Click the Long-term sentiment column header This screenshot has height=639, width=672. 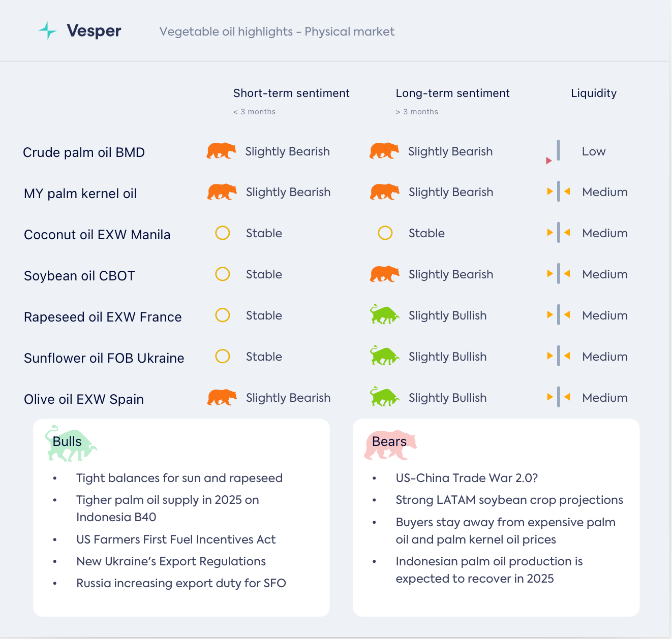452,93
